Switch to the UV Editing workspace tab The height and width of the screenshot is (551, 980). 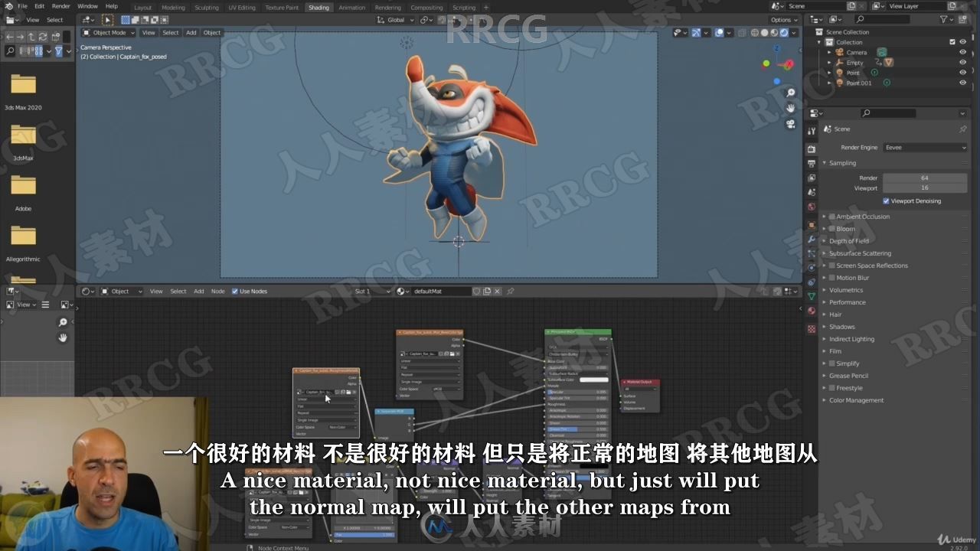pyautogui.click(x=242, y=8)
